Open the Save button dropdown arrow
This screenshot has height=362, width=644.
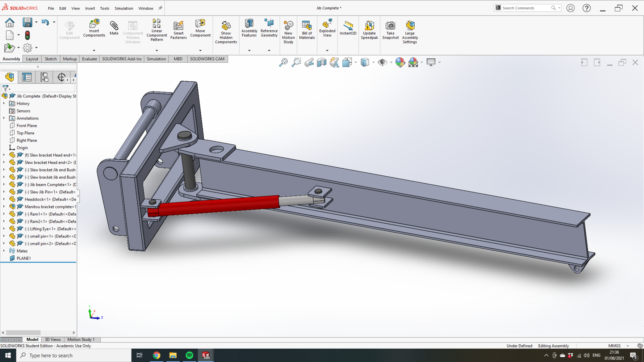[x=36, y=22]
